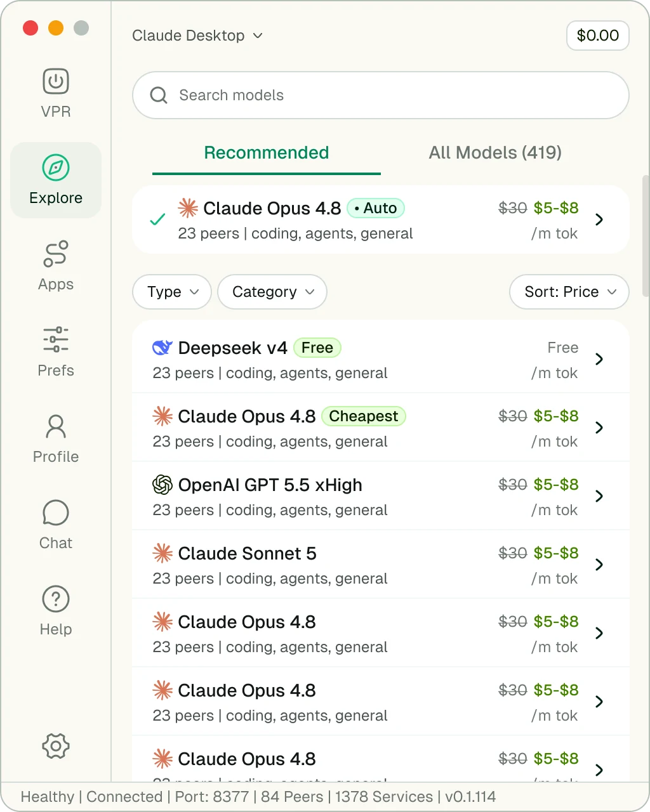Click the green checkmark on selected model
The height and width of the screenshot is (812, 650).
pos(157,219)
